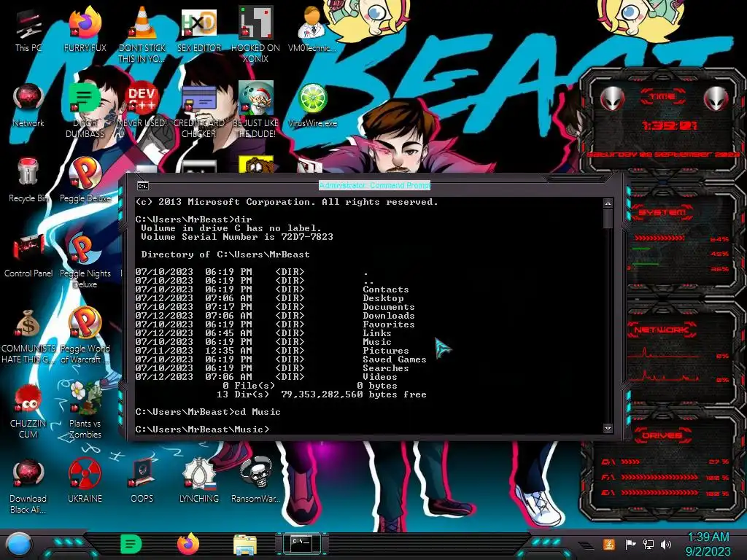Screen dimensions: 747x560
Task: Select the Command Prompt taskbar button
Action: (301, 543)
